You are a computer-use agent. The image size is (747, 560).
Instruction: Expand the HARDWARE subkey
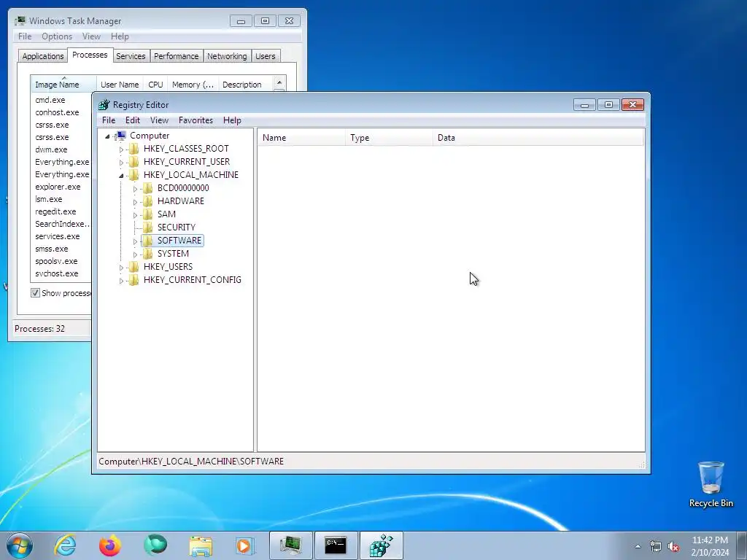[135, 202]
